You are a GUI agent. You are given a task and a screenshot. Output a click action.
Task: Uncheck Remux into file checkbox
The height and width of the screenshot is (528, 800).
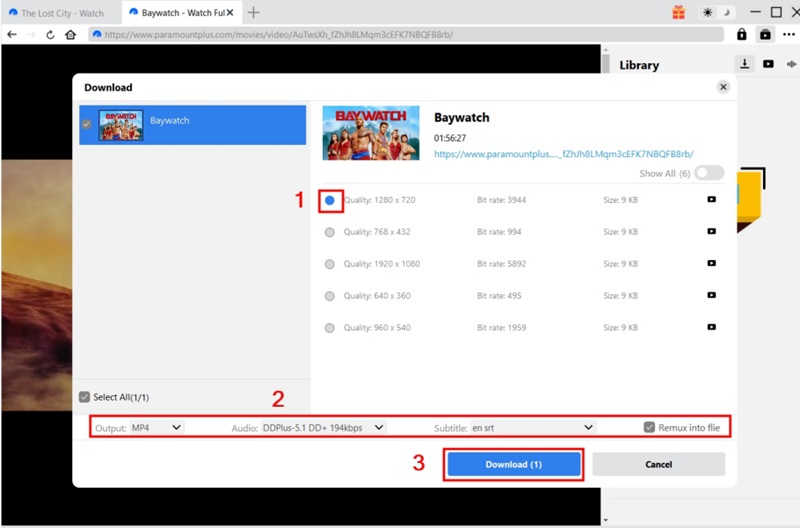(649, 427)
